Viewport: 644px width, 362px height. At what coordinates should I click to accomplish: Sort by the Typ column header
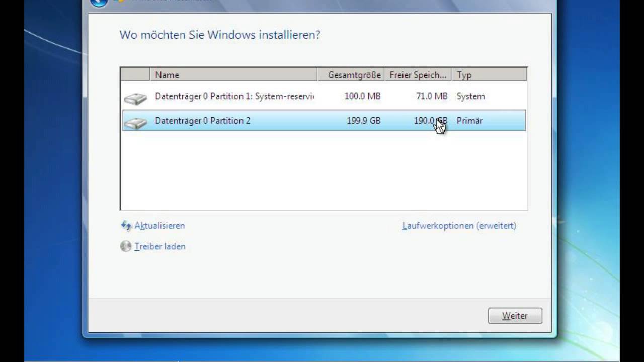489,75
